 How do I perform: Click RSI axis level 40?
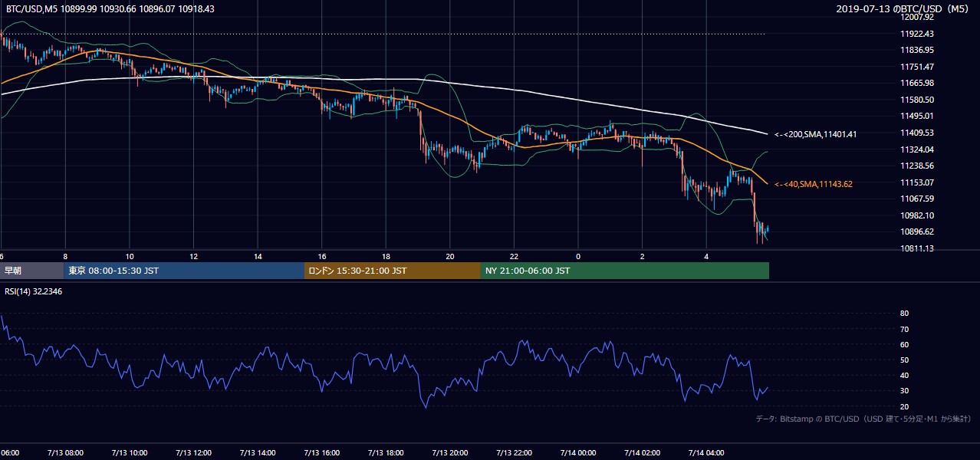[904, 375]
